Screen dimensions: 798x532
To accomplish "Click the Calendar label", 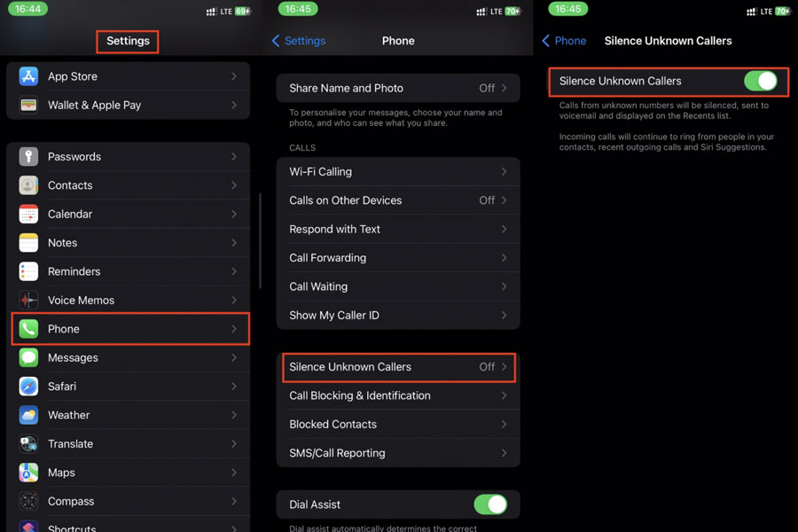I will (70, 214).
